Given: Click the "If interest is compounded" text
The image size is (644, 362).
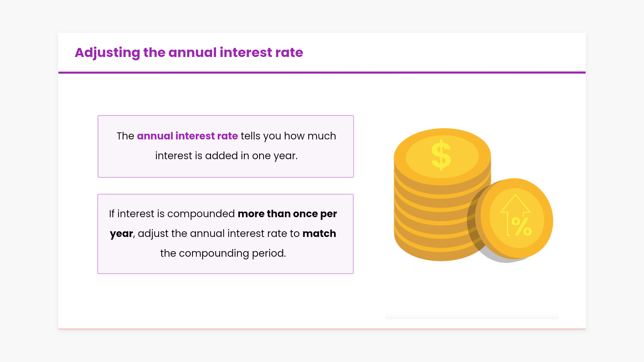Looking at the screenshot, I should tap(172, 214).
